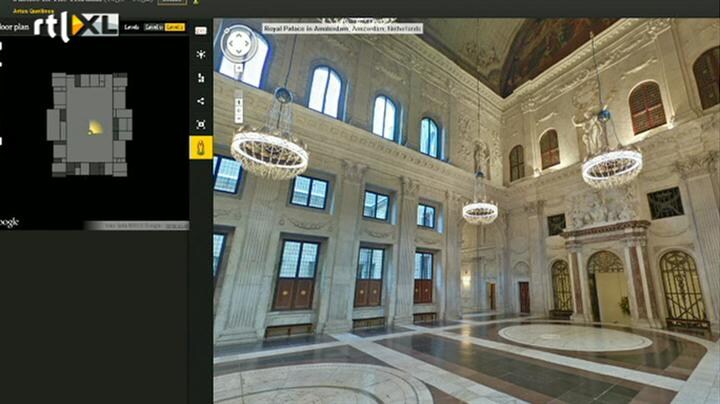Open the share icon in sidebar
720x404 pixels.
201,101
